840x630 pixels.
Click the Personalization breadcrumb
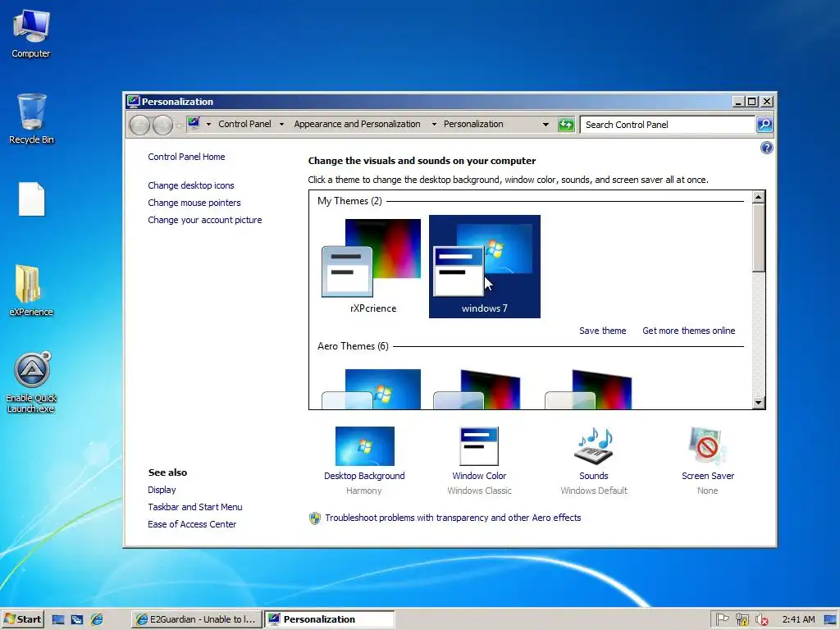473,124
